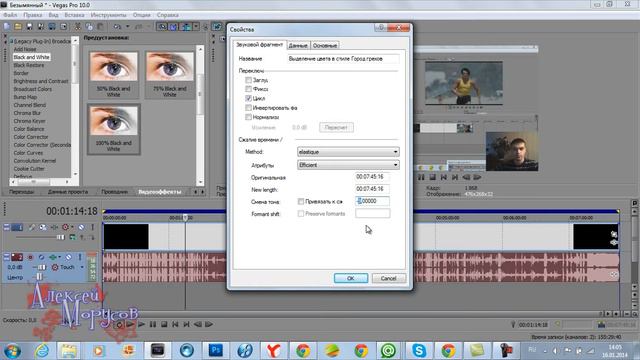Open the undo history dropdown arrow
The image size is (640, 360).
click(x=127, y=27)
